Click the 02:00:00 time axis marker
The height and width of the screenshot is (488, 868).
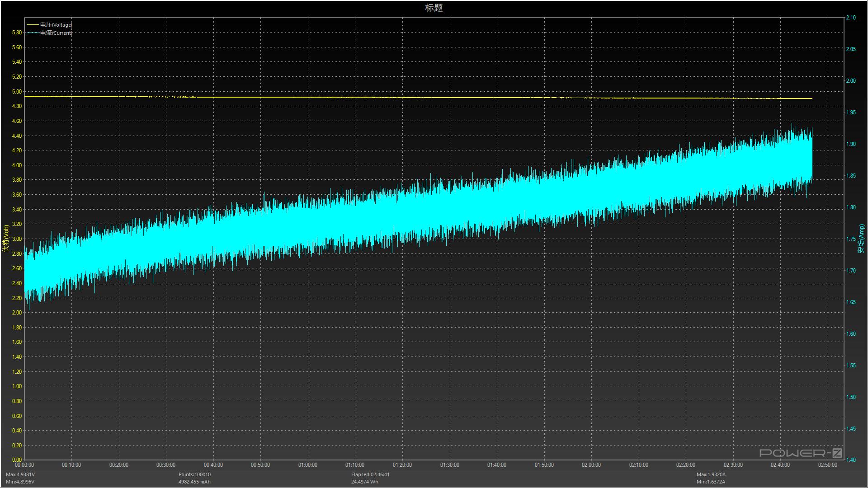(x=591, y=465)
